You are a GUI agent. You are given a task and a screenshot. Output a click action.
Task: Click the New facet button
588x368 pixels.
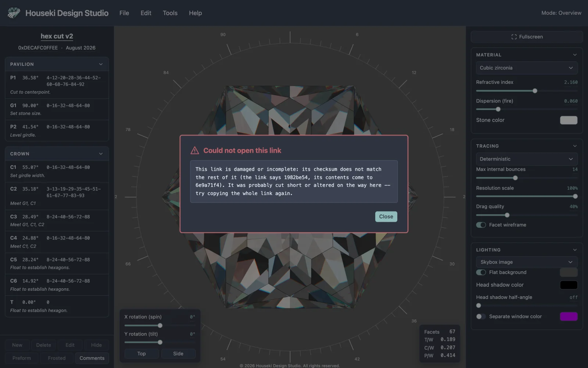pos(17,345)
